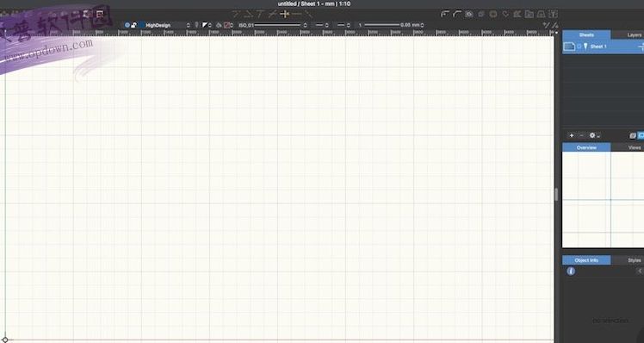Open the first line end-style dropdown

click(x=321, y=25)
